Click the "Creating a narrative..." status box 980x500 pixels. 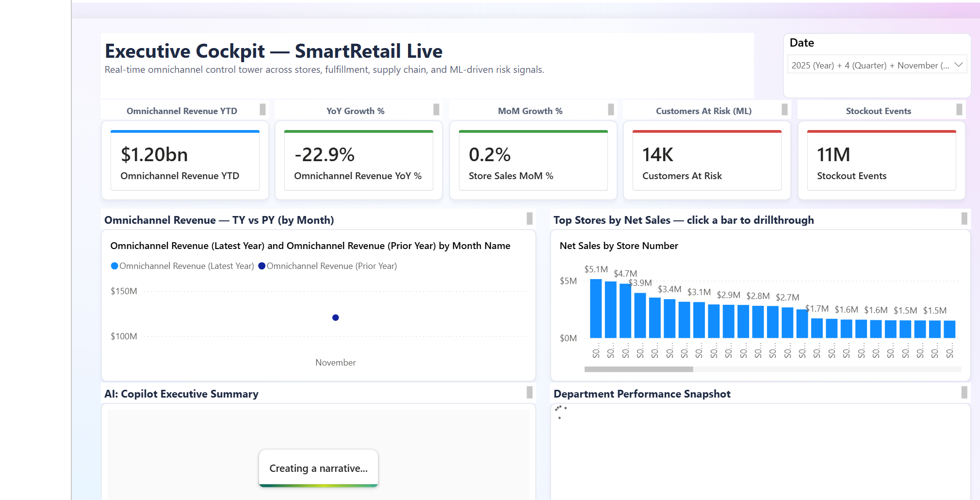[x=318, y=468]
